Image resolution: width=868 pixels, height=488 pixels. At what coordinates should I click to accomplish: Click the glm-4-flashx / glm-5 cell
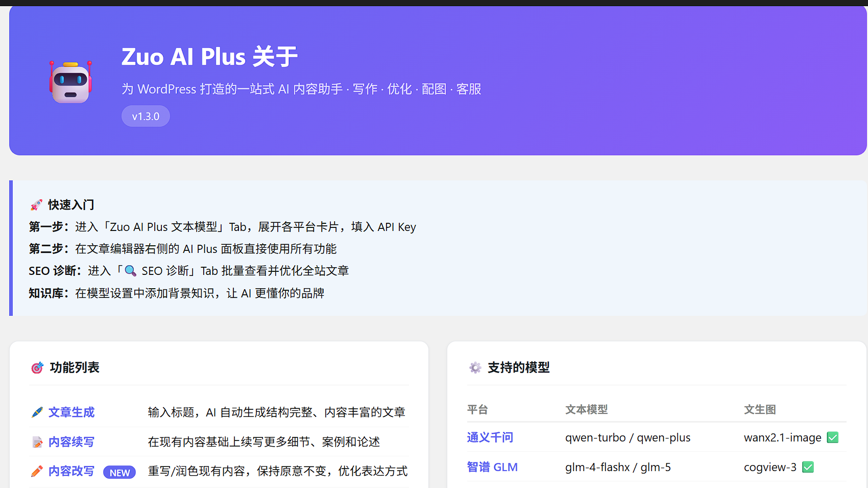coord(618,467)
